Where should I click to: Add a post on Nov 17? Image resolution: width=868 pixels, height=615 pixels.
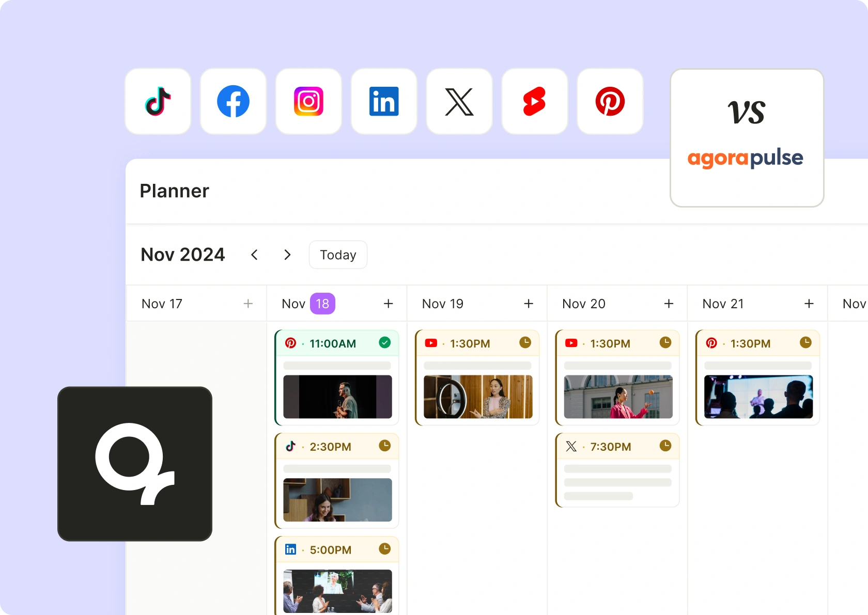248,304
